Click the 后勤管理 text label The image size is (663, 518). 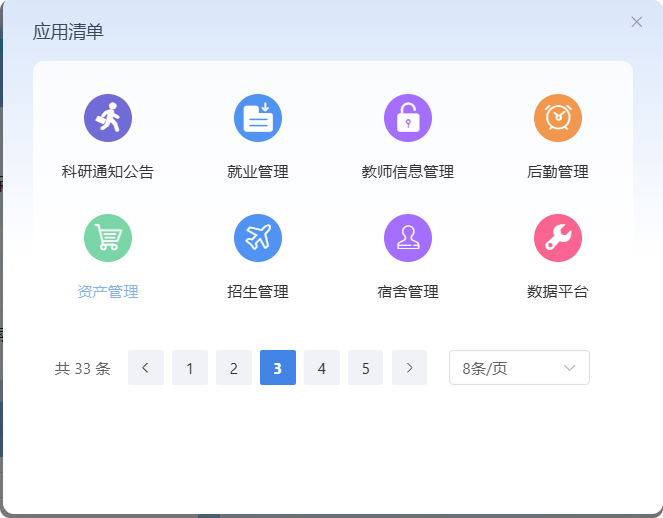[558, 172]
